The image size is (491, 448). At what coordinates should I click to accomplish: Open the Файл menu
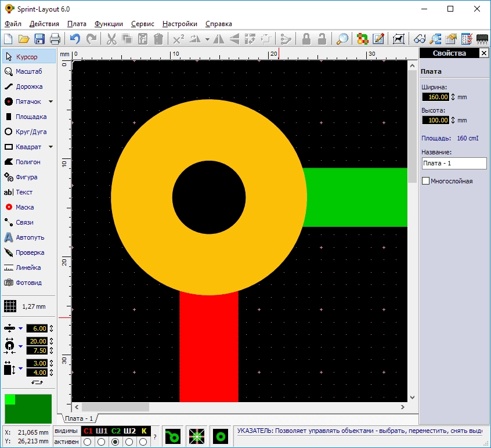(13, 24)
